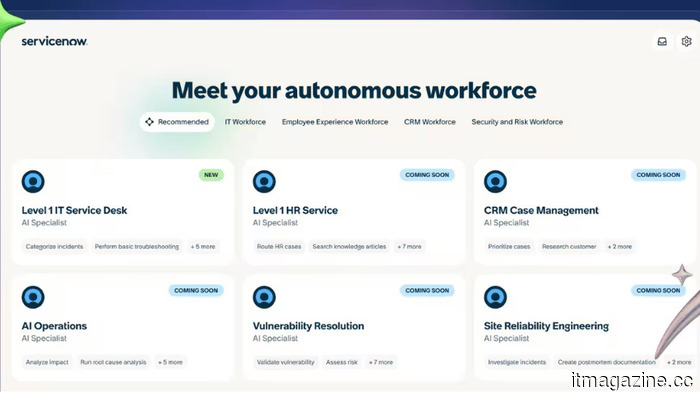Expand +7 more on Vulnerability Resolution card
Image resolution: width=700 pixels, height=394 pixels.
point(381,362)
